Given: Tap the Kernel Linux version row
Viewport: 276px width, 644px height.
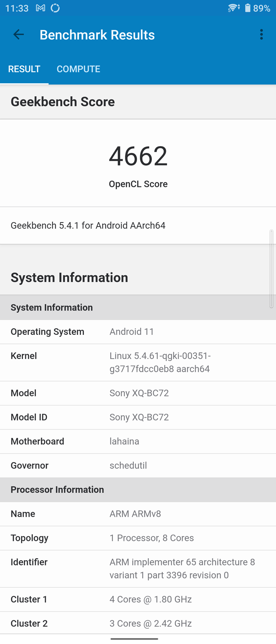Looking at the screenshot, I should pos(138,362).
